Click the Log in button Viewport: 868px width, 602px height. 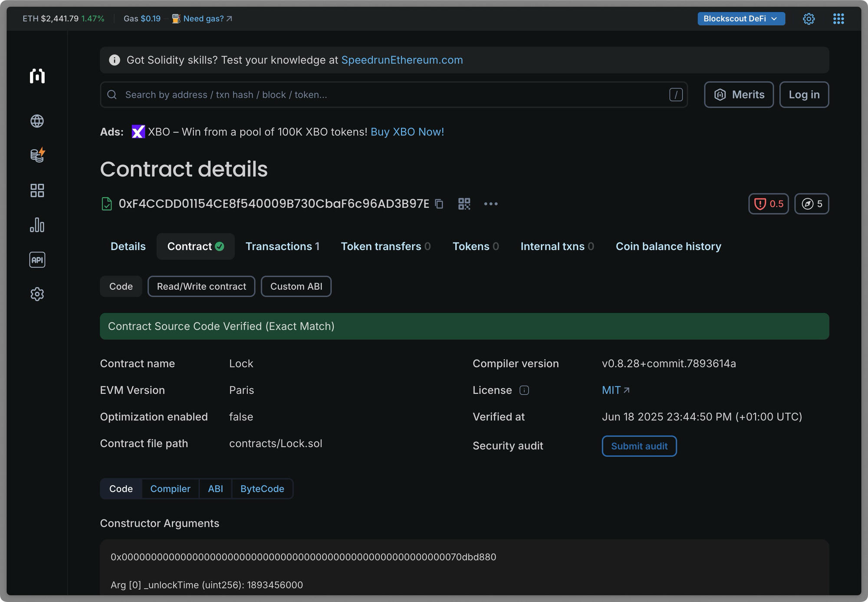point(804,95)
